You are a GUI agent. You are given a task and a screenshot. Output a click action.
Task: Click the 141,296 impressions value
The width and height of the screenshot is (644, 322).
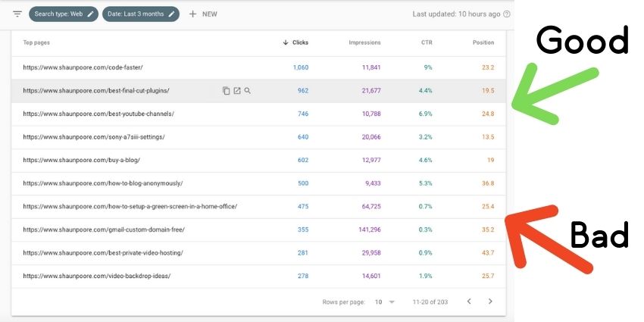point(370,230)
